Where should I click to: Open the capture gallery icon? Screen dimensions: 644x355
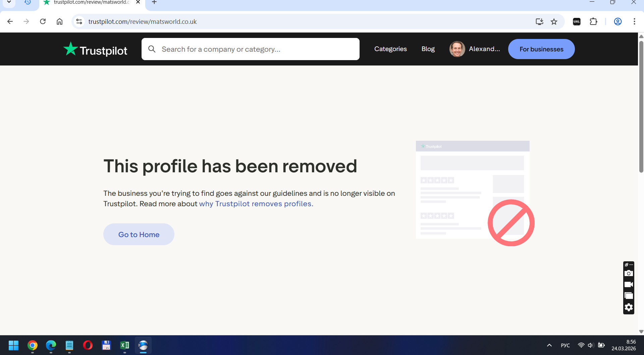[629, 296]
